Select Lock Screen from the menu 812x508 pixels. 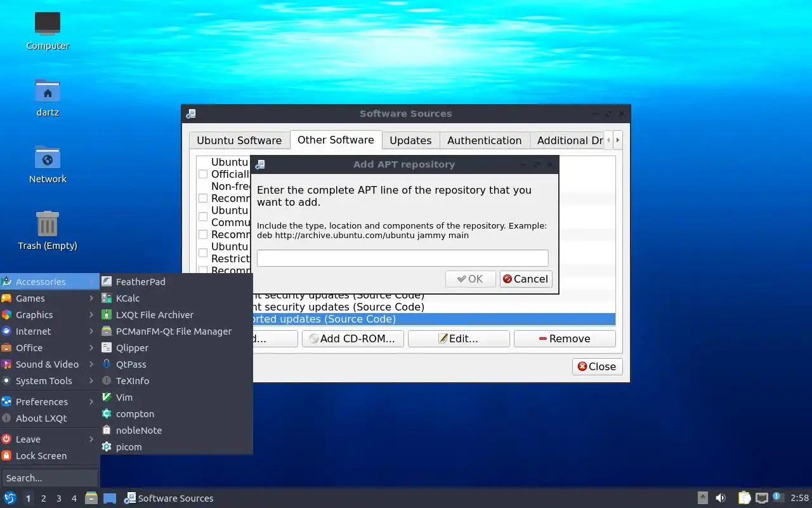coord(49,456)
